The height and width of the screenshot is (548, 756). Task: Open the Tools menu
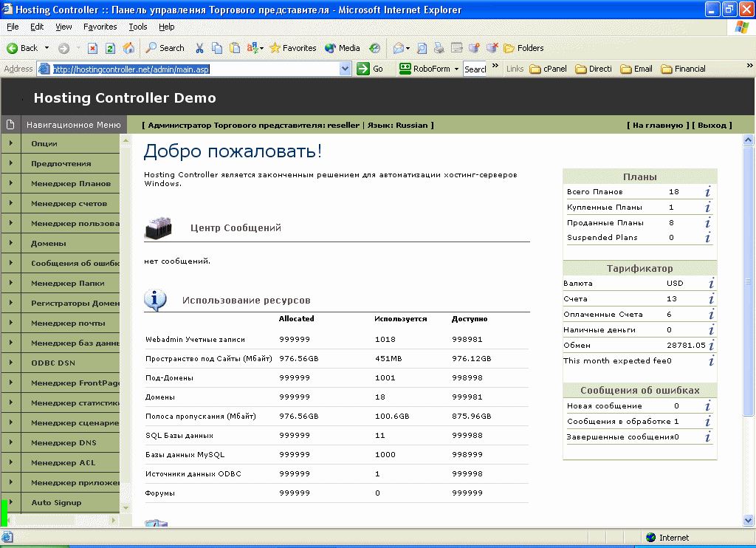[138, 27]
